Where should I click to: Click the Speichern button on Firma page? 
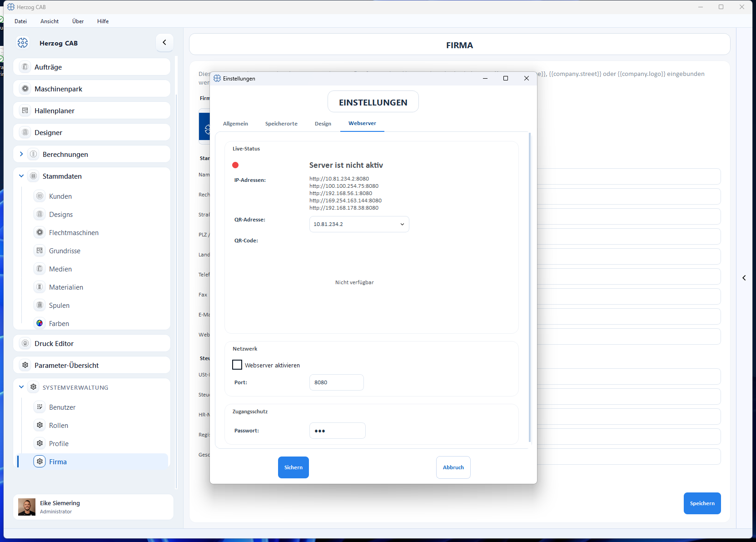(702, 503)
